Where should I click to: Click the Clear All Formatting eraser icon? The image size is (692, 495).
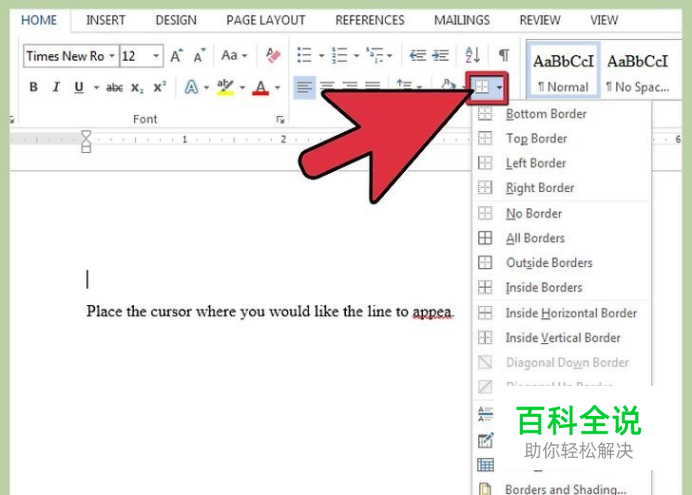coord(273,56)
